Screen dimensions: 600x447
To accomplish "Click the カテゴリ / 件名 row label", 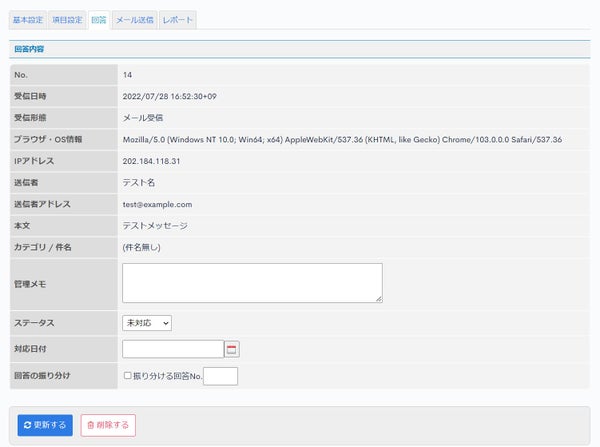I will tap(43, 247).
